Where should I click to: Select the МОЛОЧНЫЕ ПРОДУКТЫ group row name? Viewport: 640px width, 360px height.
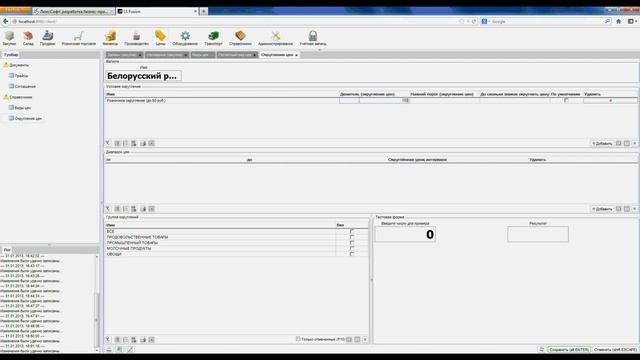click(x=129, y=249)
